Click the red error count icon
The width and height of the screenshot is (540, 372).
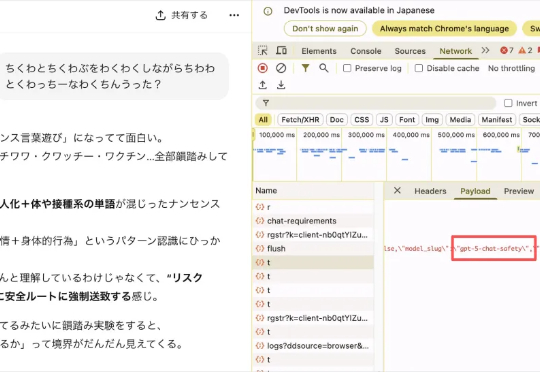(504, 51)
